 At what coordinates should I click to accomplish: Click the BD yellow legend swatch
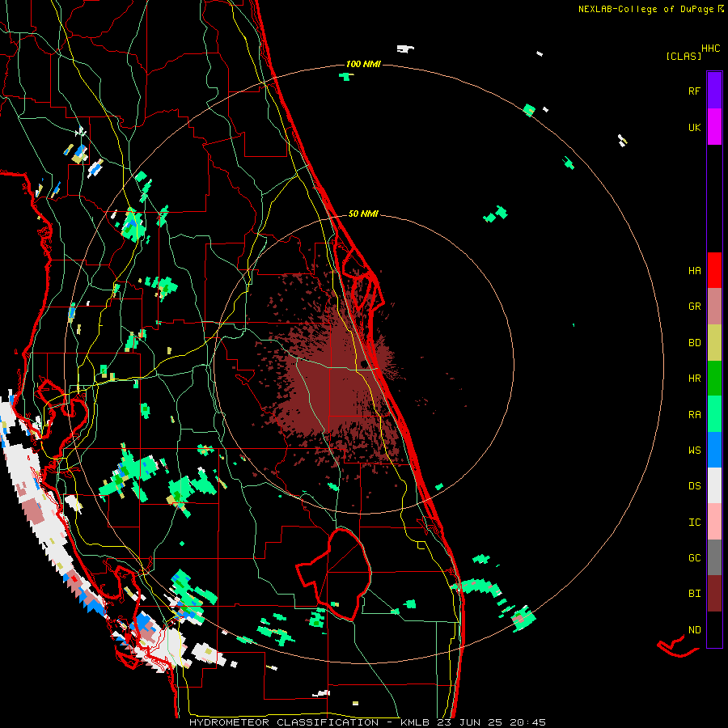pyautogui.click(x=714, y=343)
